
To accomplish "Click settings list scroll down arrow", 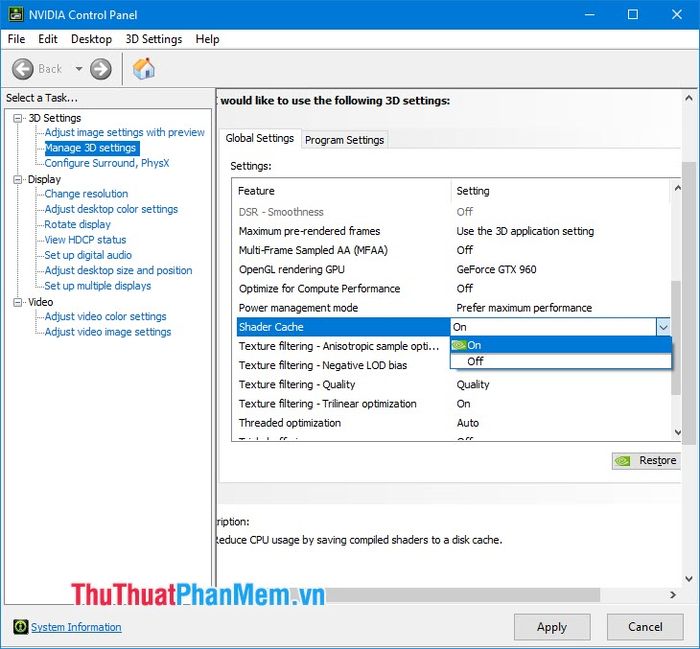I will (678, 432).
